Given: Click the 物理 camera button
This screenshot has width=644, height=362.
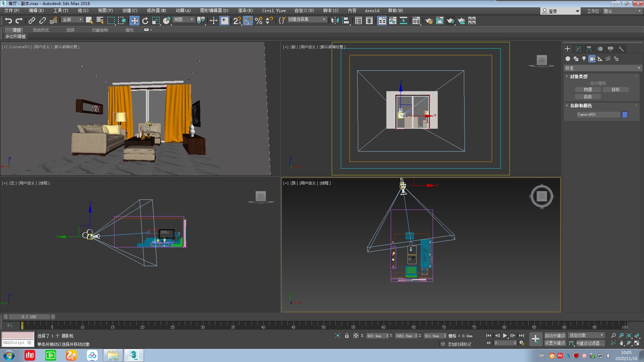Looking at the screenshot, I should pyautogui.click(x=588, y=89).
